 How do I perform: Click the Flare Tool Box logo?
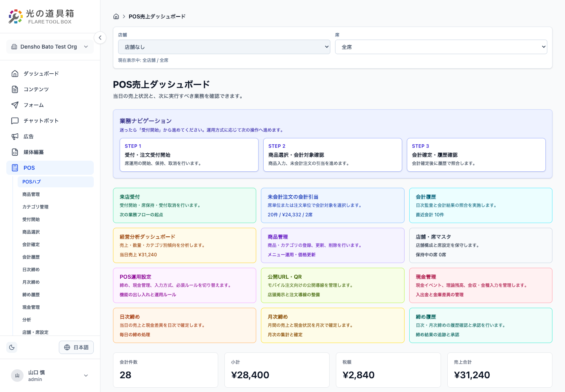(41, 16)
